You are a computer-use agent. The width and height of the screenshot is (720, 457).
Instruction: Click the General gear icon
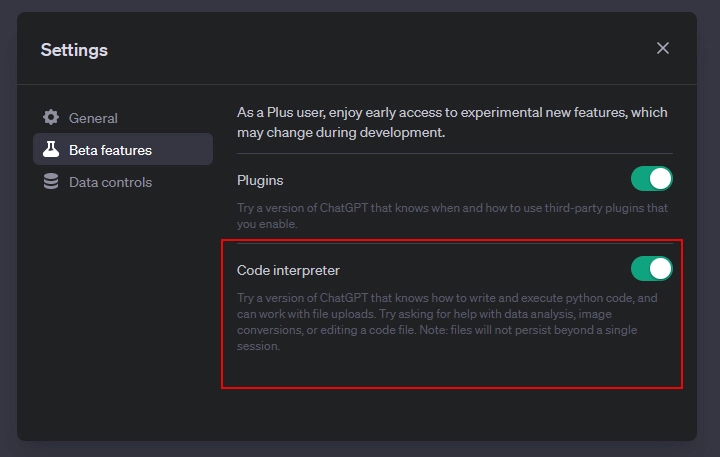[51, 118]
